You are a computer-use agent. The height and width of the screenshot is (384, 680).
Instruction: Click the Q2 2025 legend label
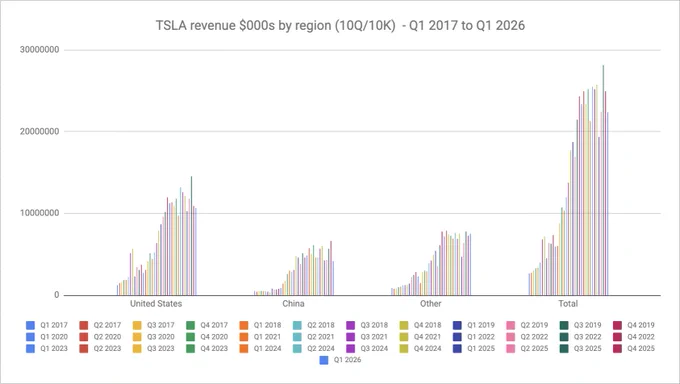click(x=534, y=348)
